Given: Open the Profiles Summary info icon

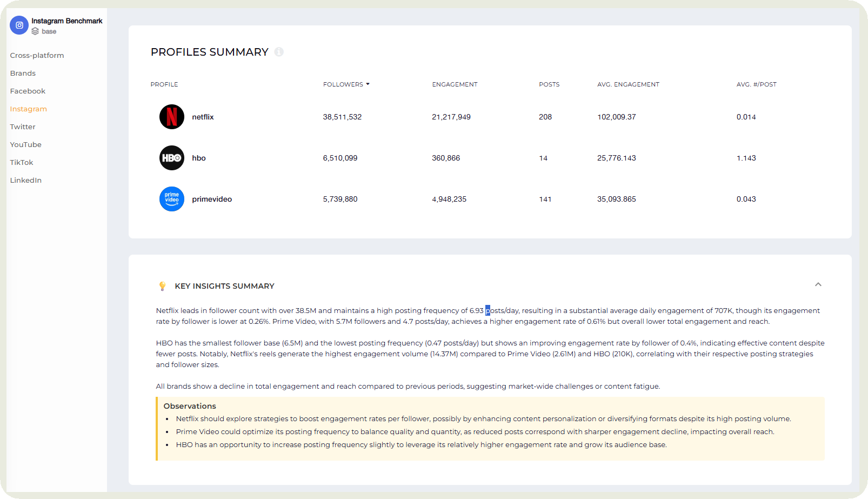Looking at the screenshot, I should pyautogui.click(x=279, y=52).
